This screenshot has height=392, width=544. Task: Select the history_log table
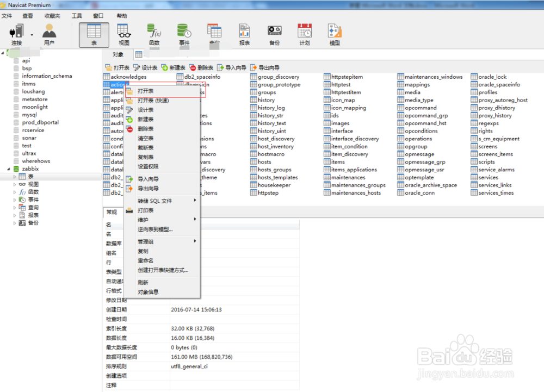268,108
